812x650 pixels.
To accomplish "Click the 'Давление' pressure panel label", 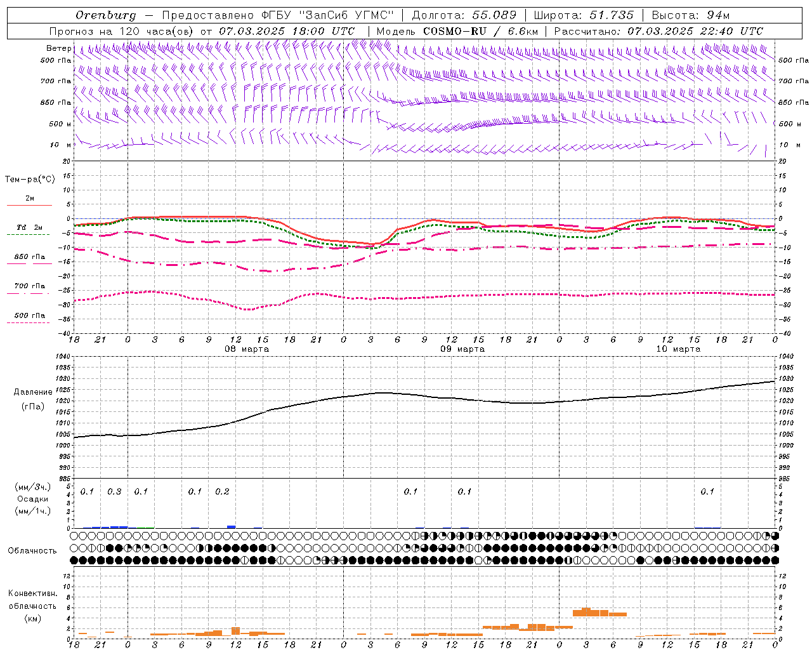I will (33, 392).
